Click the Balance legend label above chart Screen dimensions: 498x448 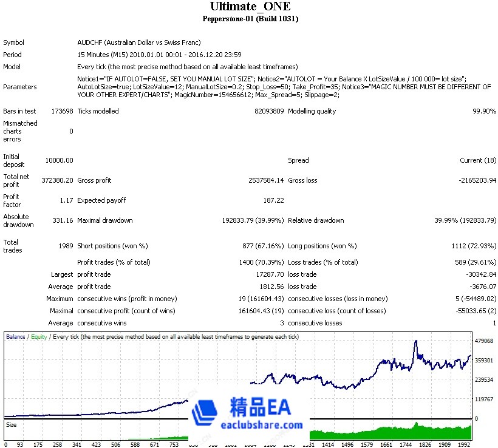(15, 336)
